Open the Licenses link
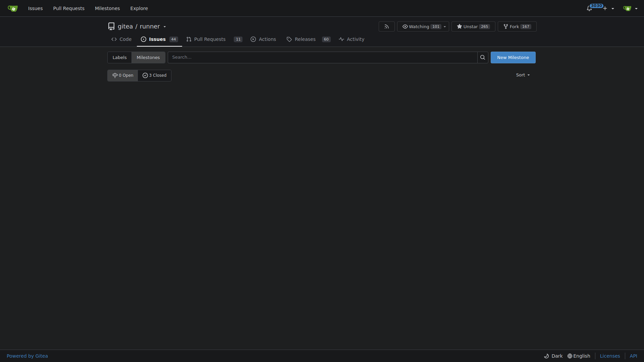Screen dimensions: 644x362 click(x=610, y=356)
